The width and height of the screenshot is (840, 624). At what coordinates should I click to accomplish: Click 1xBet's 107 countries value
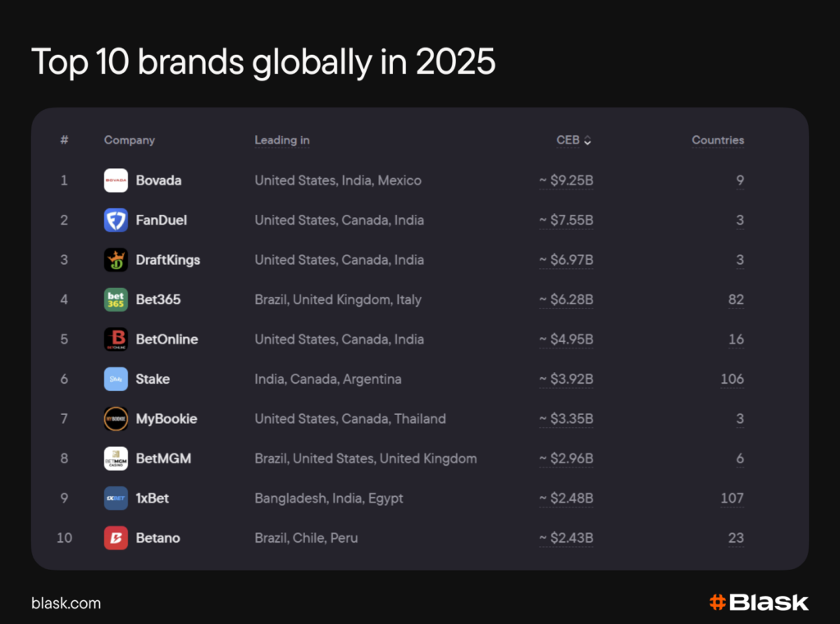tap(732, 499)
